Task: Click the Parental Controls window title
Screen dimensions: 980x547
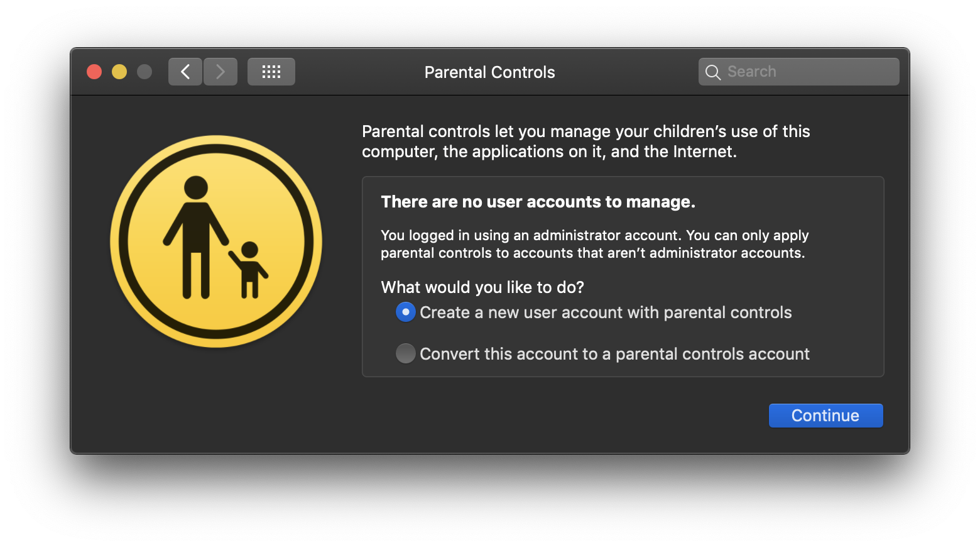Action: click(x=490, y=72)
